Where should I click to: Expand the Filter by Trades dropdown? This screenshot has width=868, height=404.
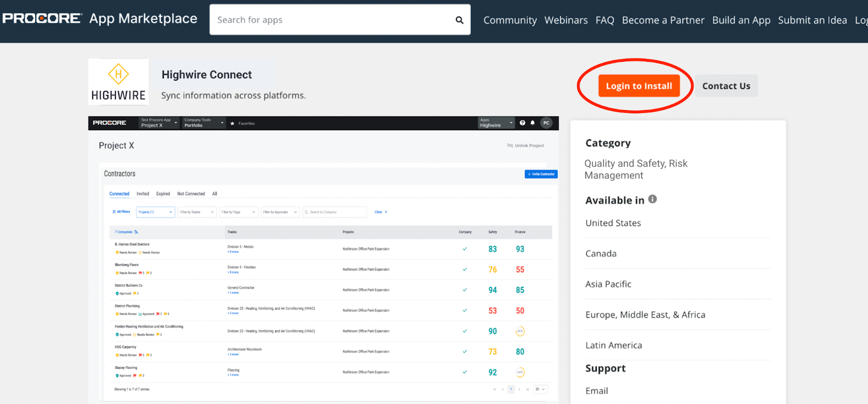197,212
